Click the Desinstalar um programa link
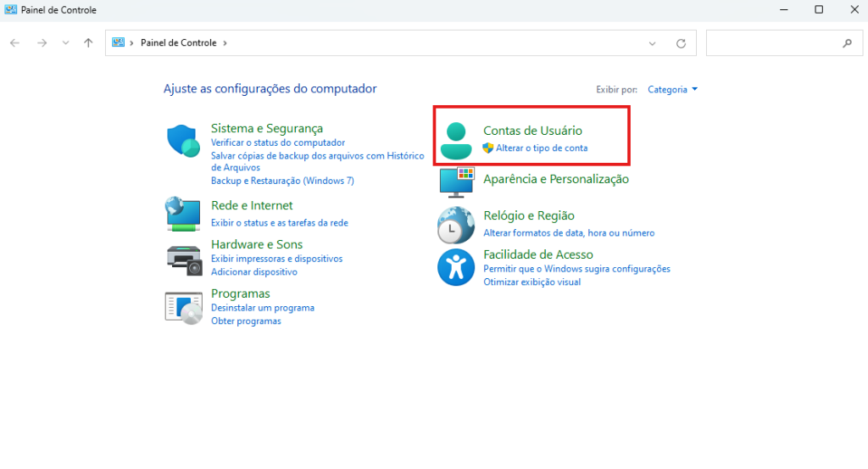Screen dimensions: 868x469 click(x=262, y=308)
